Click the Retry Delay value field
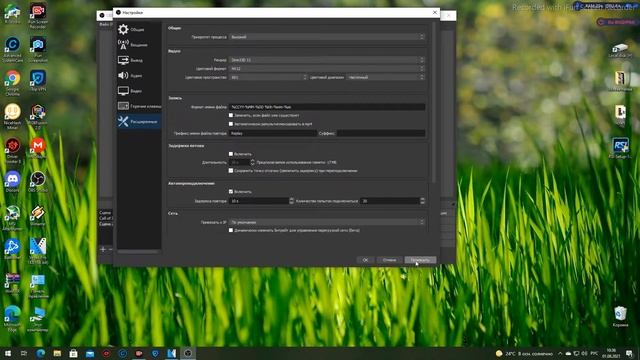 [x=259, y=201]
